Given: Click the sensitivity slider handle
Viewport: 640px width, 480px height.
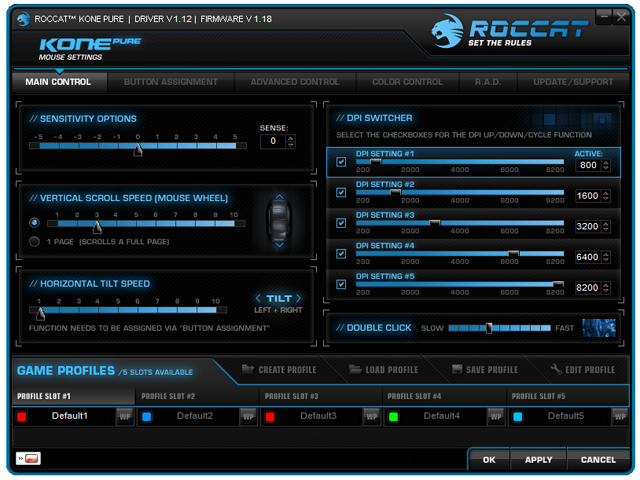Looking at the screenshot, I should click(x=138, y=149).
